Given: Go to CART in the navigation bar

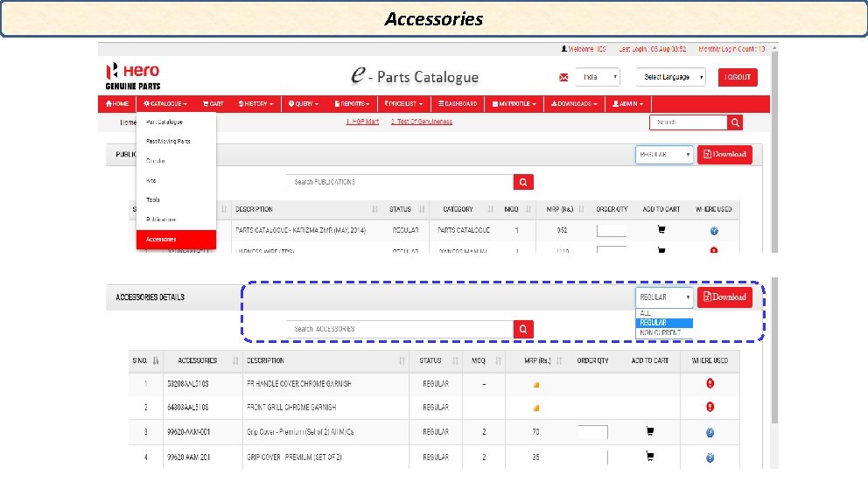Looking at the screenshot, I should click(213, 104).
